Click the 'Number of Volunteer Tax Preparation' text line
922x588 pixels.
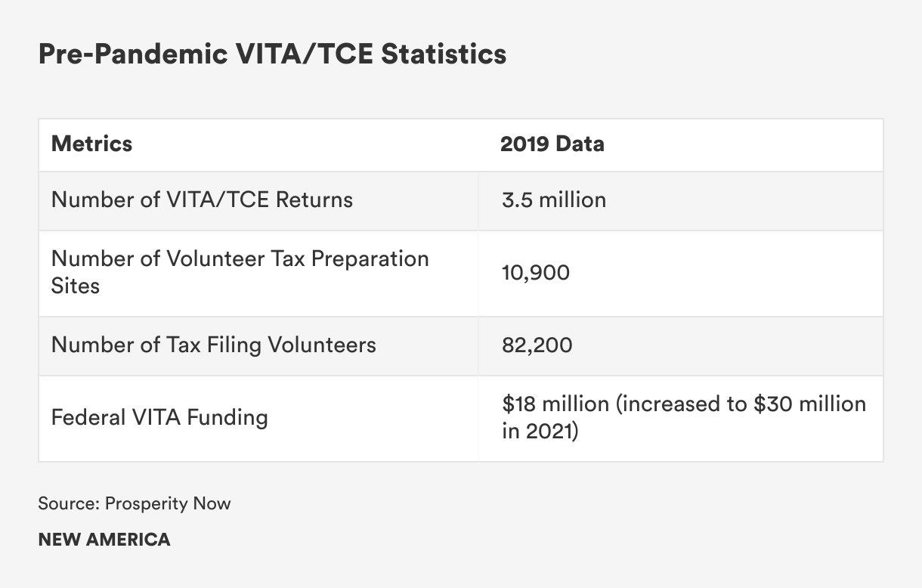(240, 258)
